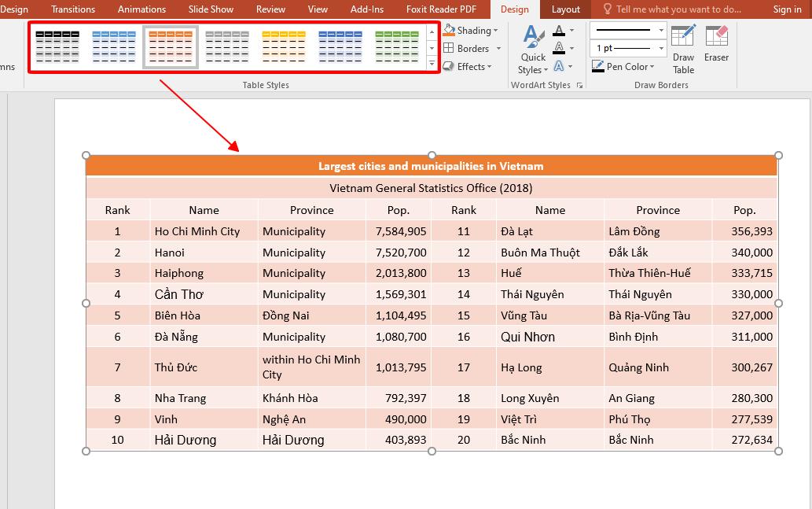Select the orange table style thumbnail

(x=171, y=47)
